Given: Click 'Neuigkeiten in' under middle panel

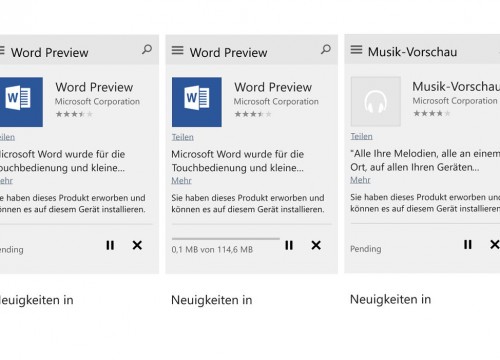Looking at the screenshot, I should 212,300.
